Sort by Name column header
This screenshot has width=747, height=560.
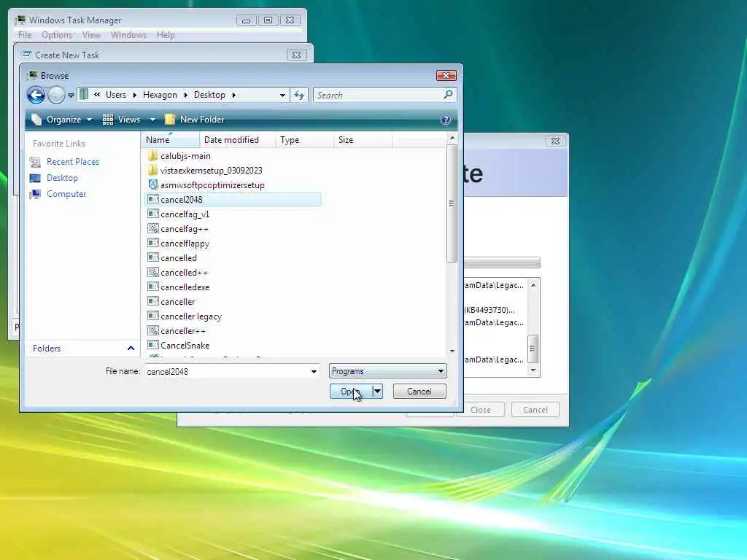pyautogui.click(x=171, y=140)
